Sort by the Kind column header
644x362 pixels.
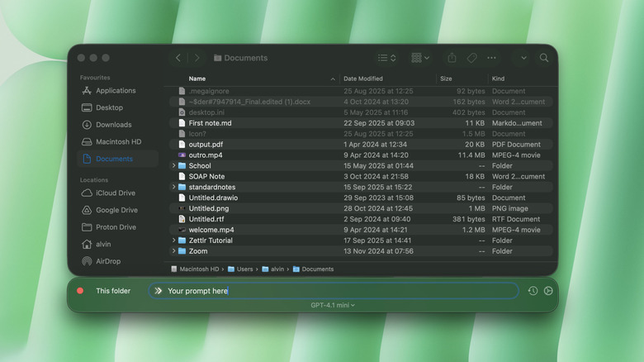498,79
